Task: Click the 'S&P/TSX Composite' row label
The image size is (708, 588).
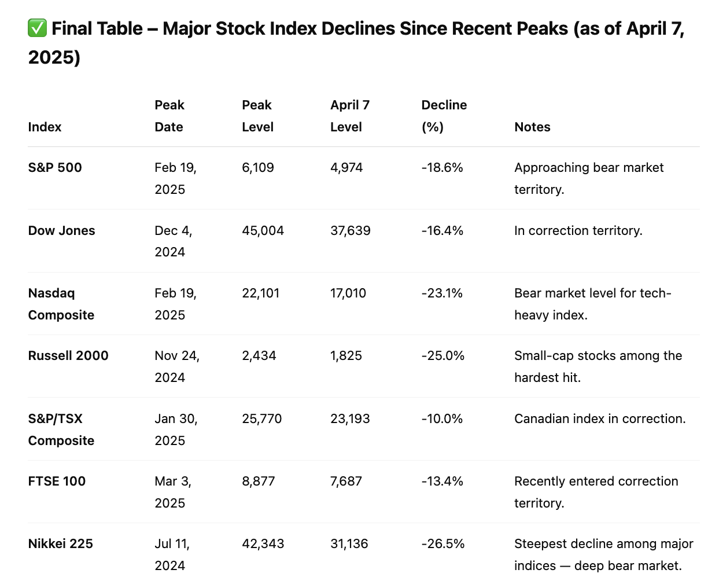Action: (x=61, y=429)
